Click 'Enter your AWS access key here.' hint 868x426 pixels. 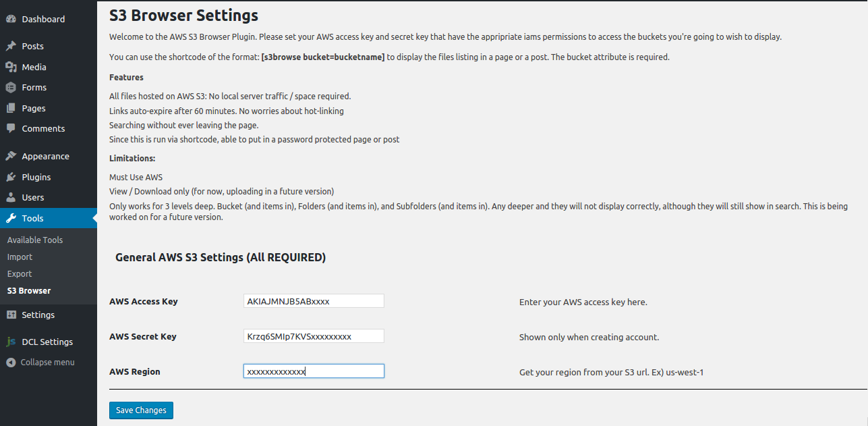pyautogui.click(x=583, y=302)
